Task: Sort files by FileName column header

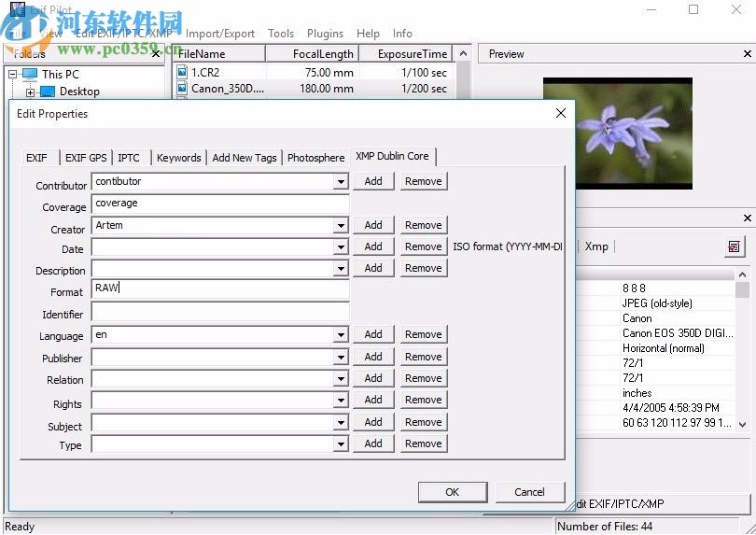Action: pyautogui.click(x=219, y=53)
